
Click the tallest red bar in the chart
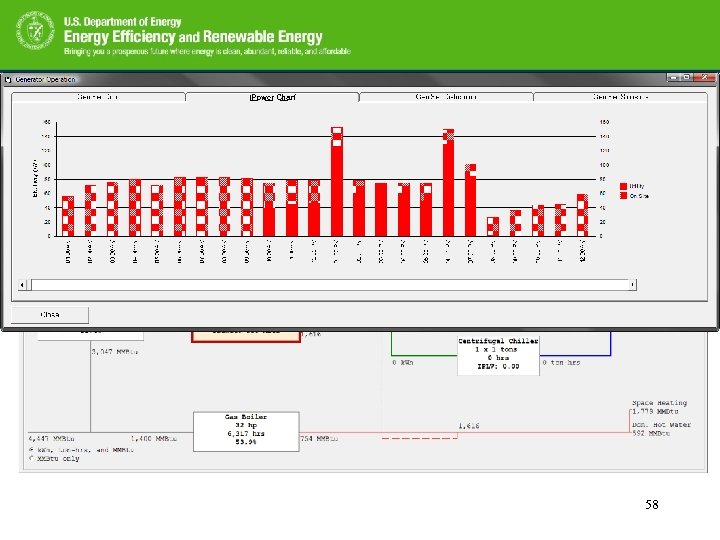pos(337,182)
